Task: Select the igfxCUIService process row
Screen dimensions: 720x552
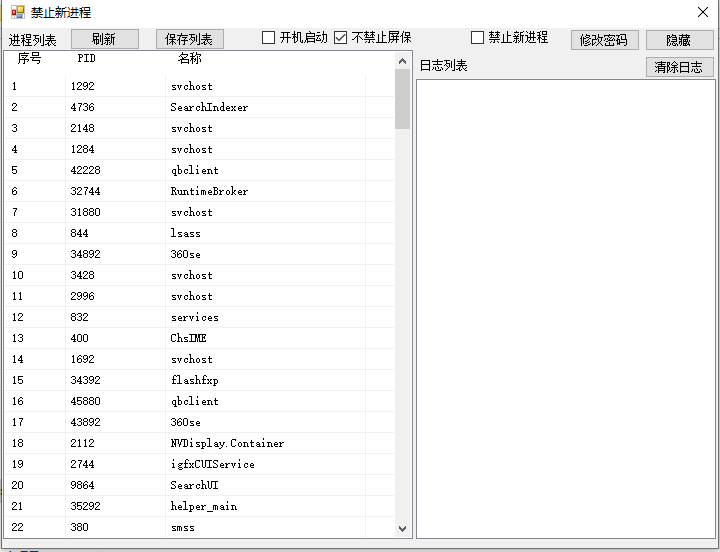Action: point(200,464)
